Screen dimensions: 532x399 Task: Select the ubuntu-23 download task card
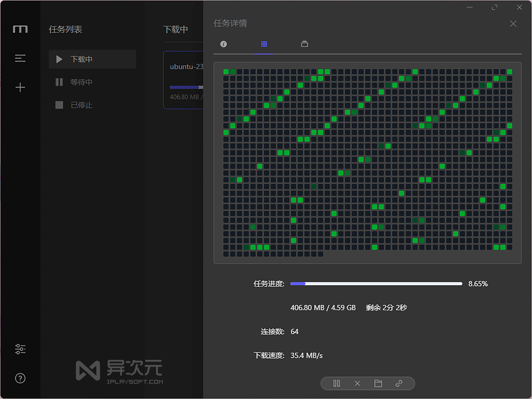(184, 80)
